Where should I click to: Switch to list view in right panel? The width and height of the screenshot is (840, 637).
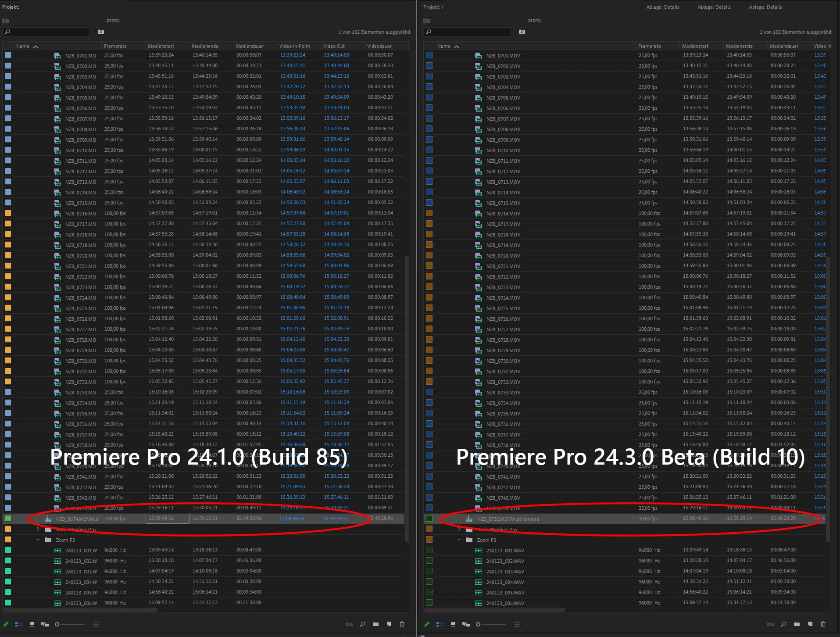coord(440,624)
